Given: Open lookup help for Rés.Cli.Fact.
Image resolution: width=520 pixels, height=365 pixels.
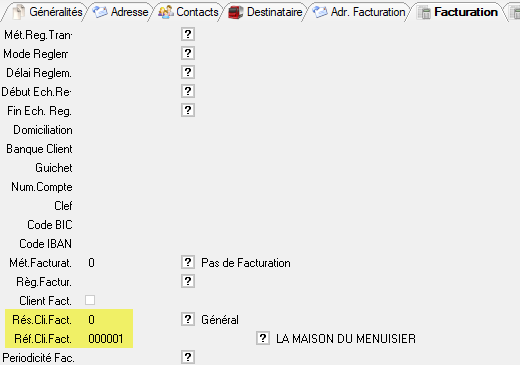Looking at the screenshot, I should pos(188,319).
